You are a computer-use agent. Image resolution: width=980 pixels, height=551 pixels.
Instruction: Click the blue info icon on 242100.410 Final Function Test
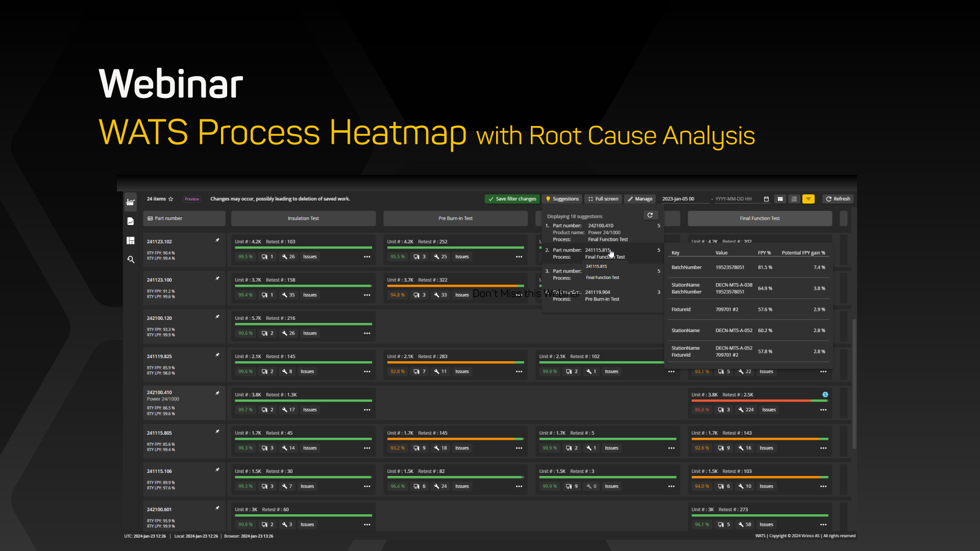(x=825, y=394)
